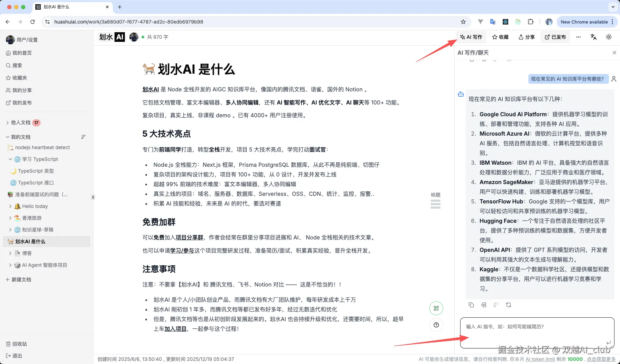Open 我的发布 in sidebar
620x364 pixels.
click(x=19, y=103)
